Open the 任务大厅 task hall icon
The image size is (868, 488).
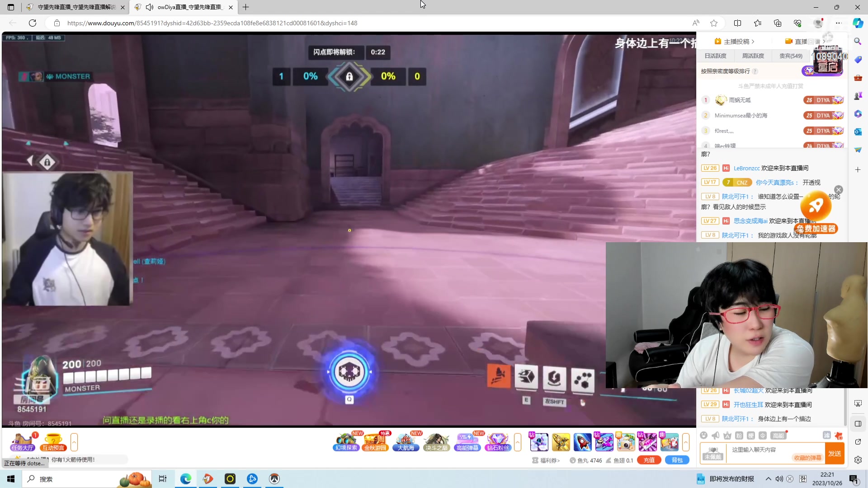coord(23,442)
